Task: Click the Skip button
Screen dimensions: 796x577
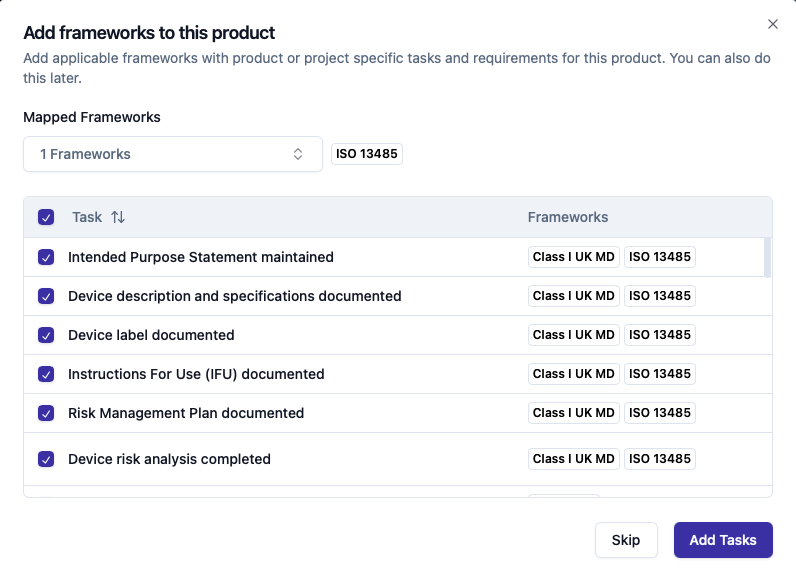Action: click(626, 540)
